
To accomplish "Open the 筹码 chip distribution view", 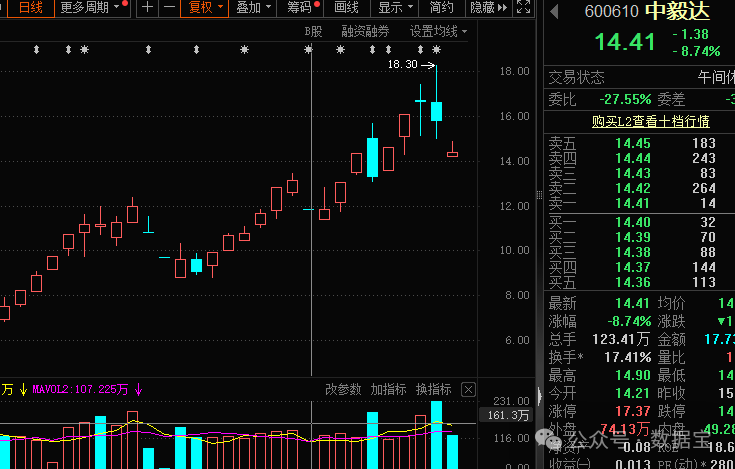I will tap(302, 8).
